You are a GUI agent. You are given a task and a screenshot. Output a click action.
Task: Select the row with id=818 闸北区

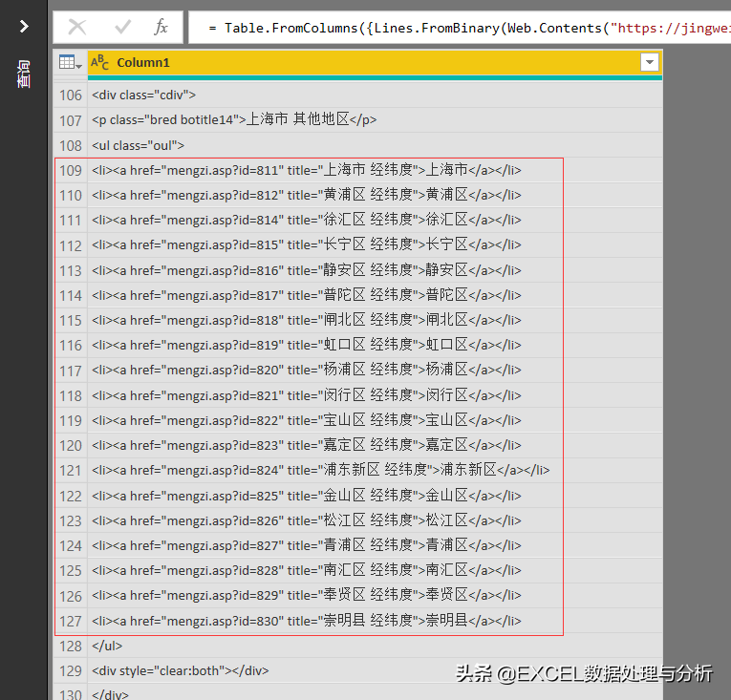375,320
